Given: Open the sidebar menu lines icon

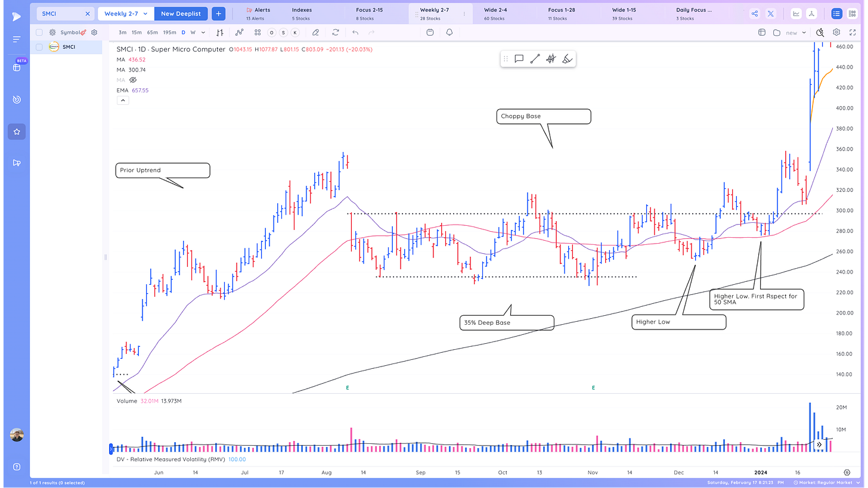Looking at the screenshot, I should (16, 39).
